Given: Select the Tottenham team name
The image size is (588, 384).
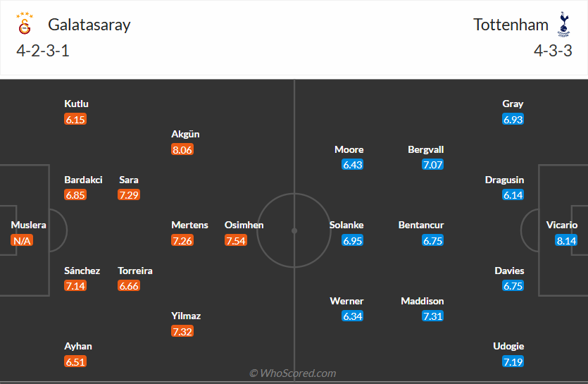Looking at the screenshot, I should tap(511, 25).
